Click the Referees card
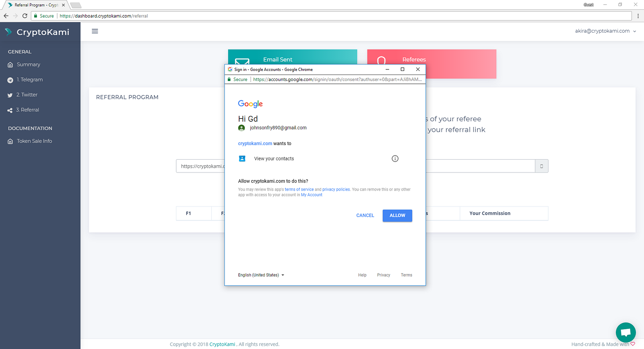This screenshot has height=349, width=644. pyautogui.click(x=431, y=64)
